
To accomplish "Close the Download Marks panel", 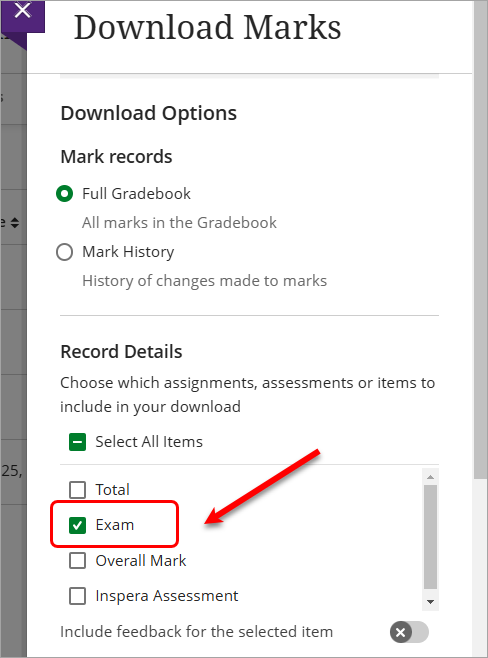I will [23, 12].
